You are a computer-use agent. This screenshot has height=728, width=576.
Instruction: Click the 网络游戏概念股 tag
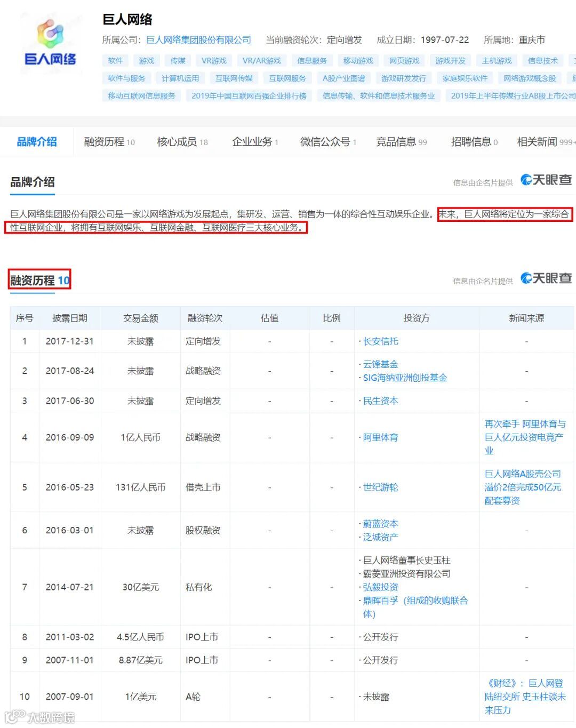pyautogui.click(x=530, y=78)
